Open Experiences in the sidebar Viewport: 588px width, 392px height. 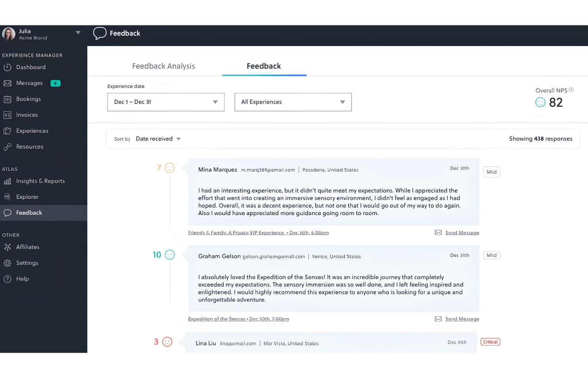[x=32, y=131]
